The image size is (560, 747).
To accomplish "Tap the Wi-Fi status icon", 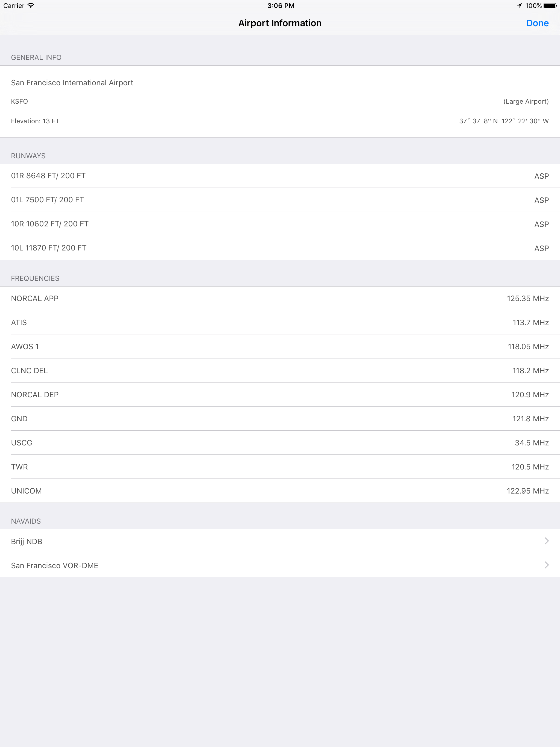I will [31, 5].
